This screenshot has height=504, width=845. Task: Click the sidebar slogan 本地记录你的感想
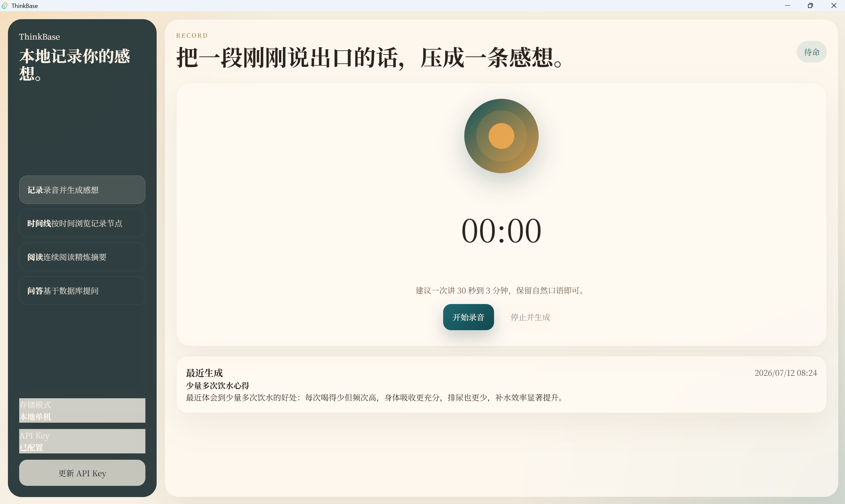click(x=74, y=64)
